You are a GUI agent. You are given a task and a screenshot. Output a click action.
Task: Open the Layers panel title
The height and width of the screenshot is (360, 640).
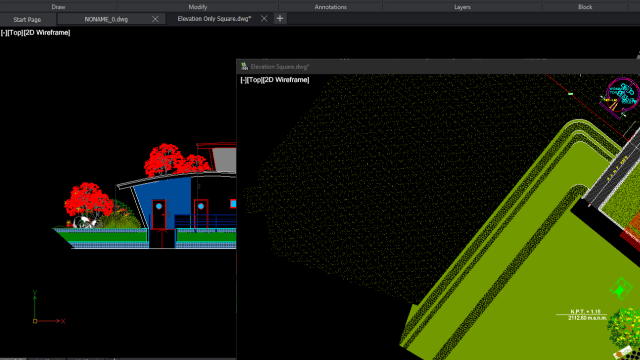(462, 7)
